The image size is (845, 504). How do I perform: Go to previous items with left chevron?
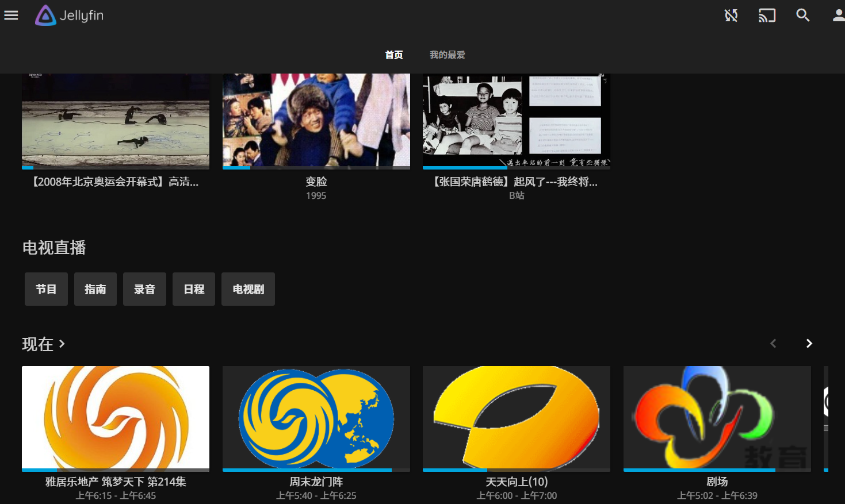coord(773,343)
